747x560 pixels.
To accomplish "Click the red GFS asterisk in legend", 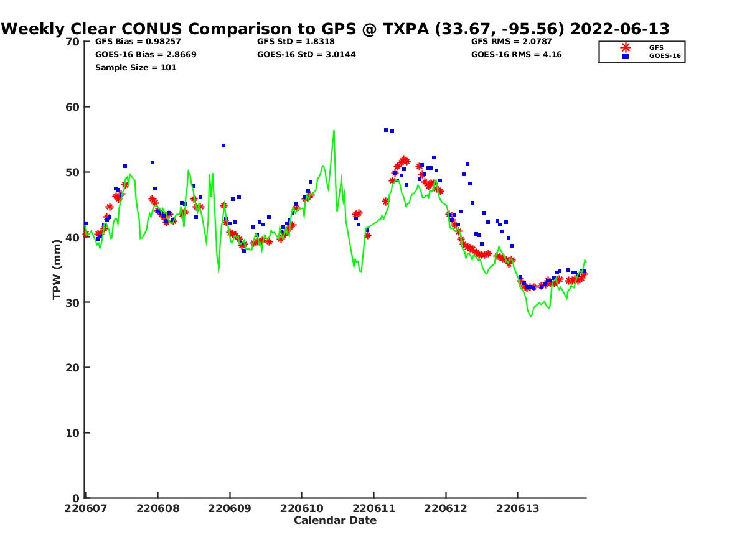I will pyautogui.click(x=626, y=47).
